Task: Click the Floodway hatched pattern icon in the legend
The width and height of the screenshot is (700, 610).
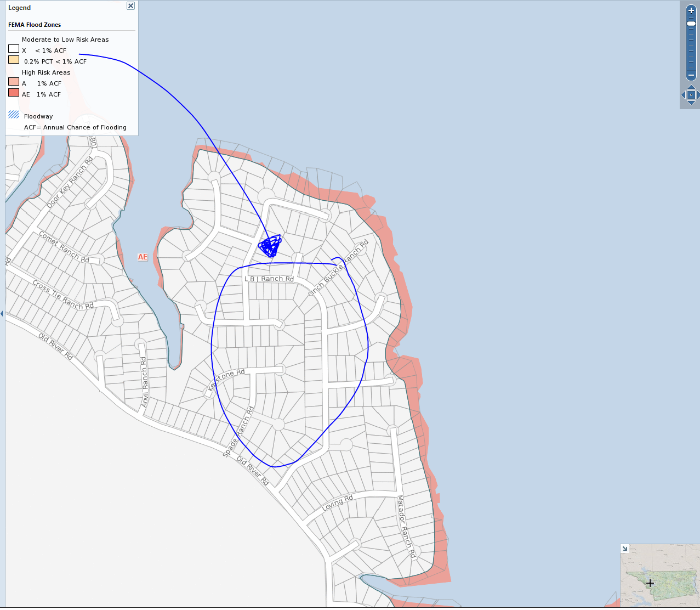Action: (x=13, y=115)
